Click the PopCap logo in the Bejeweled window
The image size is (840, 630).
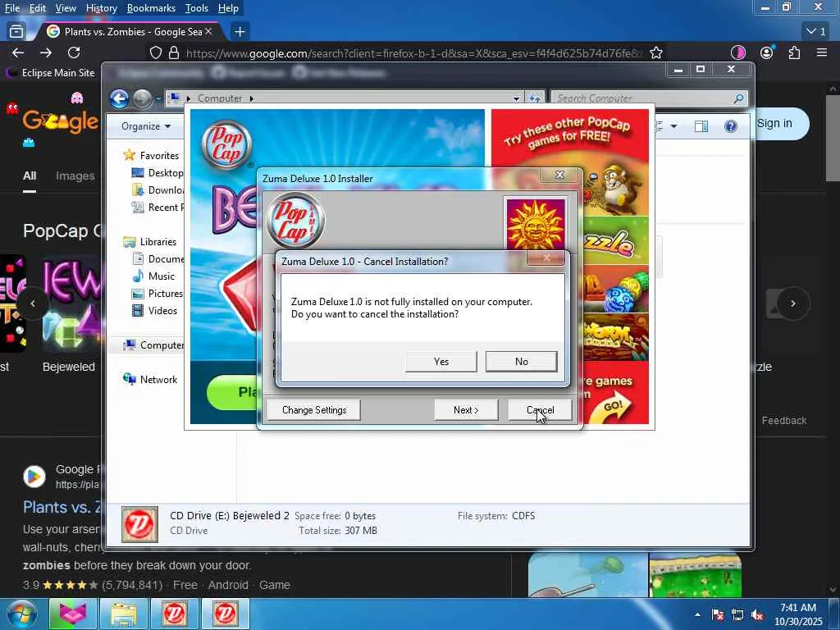[227, 144]
